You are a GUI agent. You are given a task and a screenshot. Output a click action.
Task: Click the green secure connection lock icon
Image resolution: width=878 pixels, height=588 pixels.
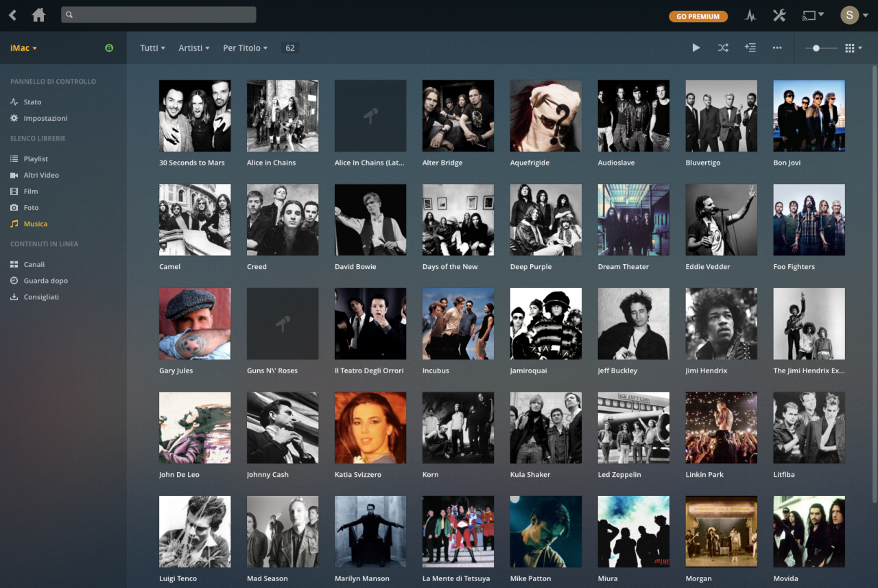click(x=109, y=48)
